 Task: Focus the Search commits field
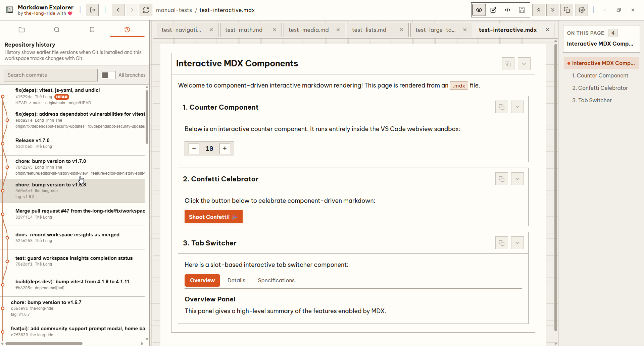[51, 75]
